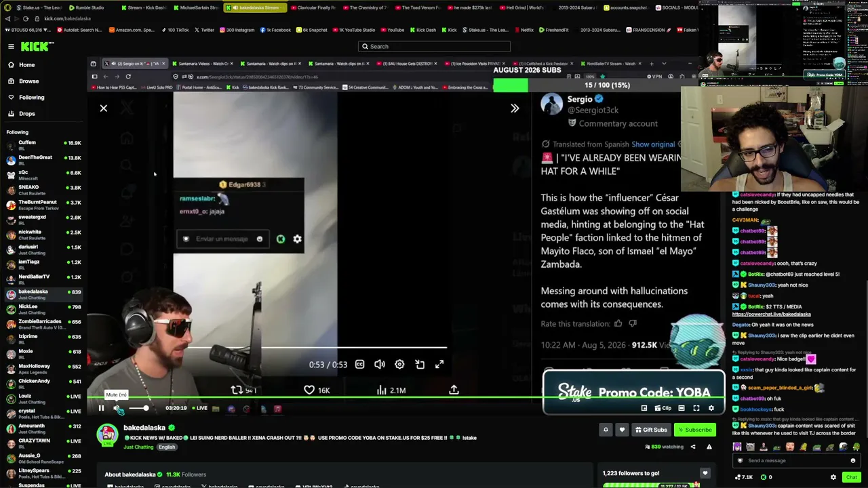The height and width of the screenshot is (488, 868).
Task: Open Kick player settings gear
Action: coord(711,408)
